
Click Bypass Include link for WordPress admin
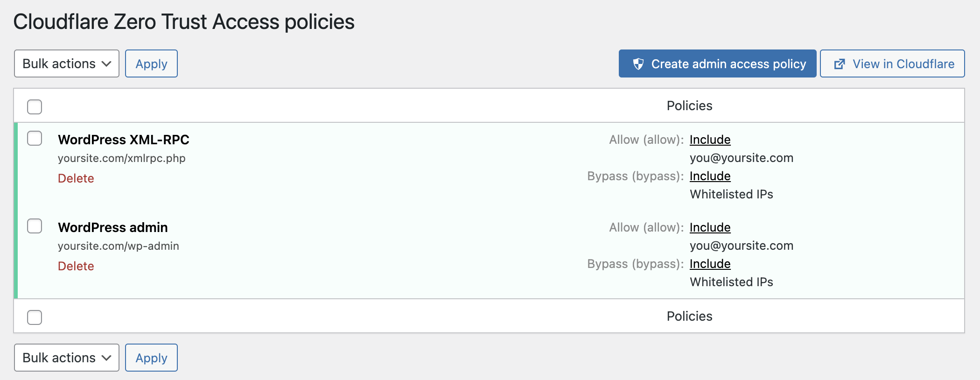coord(710,264)
